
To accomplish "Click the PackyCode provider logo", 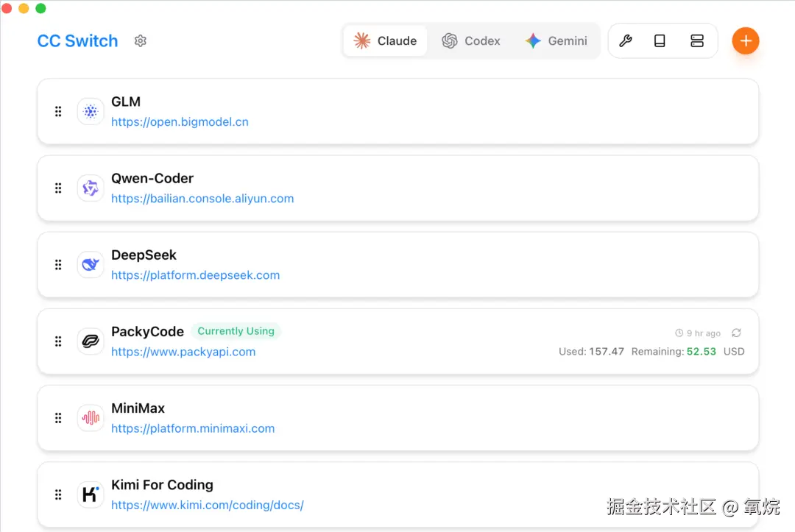I will pos(91,341).
